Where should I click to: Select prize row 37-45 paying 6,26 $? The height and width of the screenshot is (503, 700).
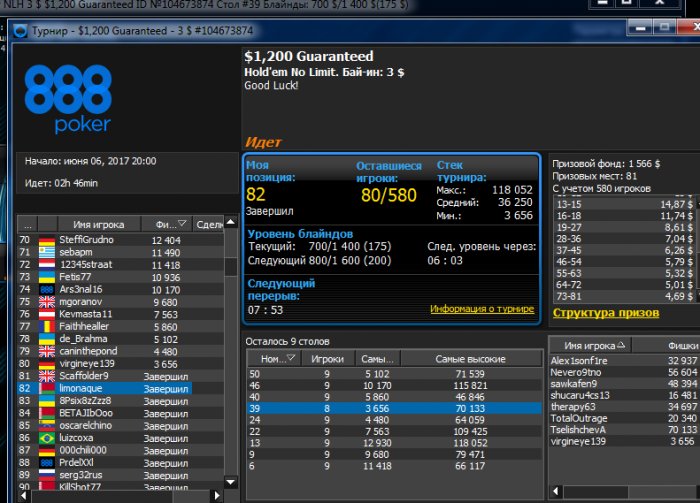pos(624,250)
